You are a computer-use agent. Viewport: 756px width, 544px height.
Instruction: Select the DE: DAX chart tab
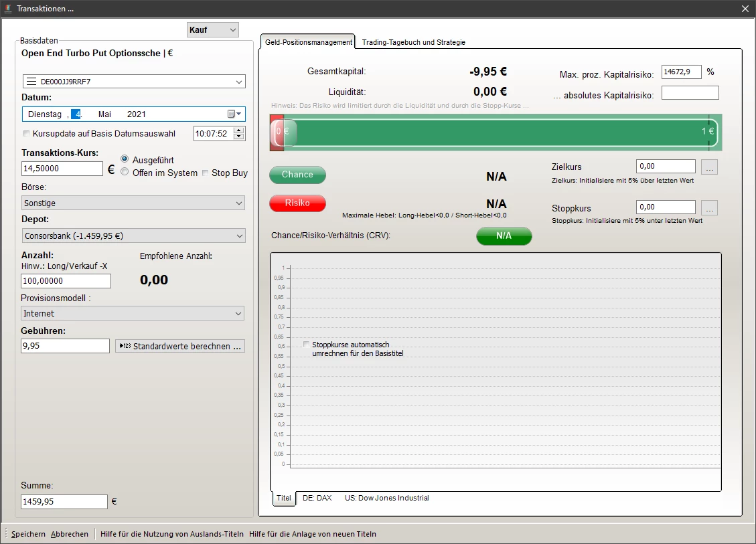317,498
